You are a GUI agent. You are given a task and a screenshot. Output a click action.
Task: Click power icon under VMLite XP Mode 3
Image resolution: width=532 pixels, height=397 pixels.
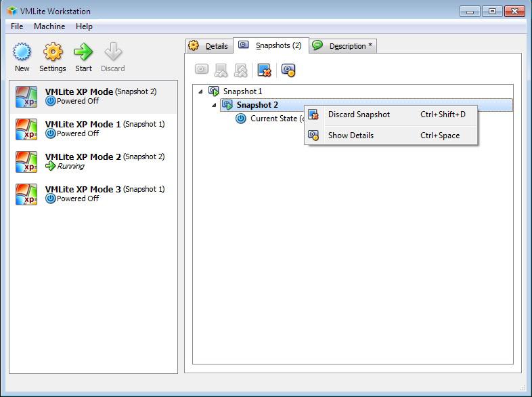tap(51, 198)
